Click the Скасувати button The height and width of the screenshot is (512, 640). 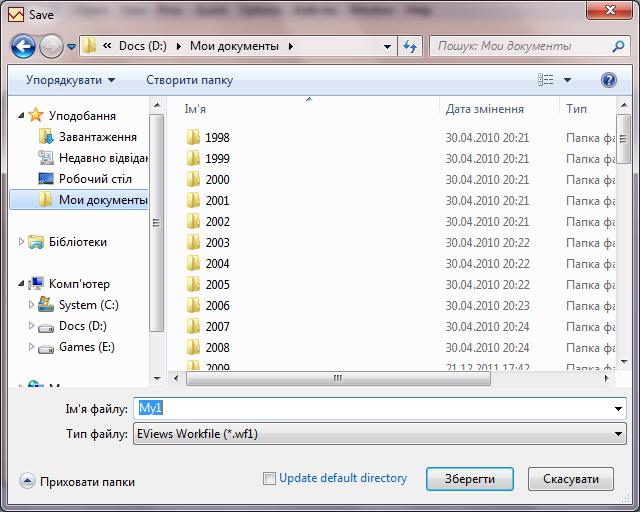(x=571, y=479)
